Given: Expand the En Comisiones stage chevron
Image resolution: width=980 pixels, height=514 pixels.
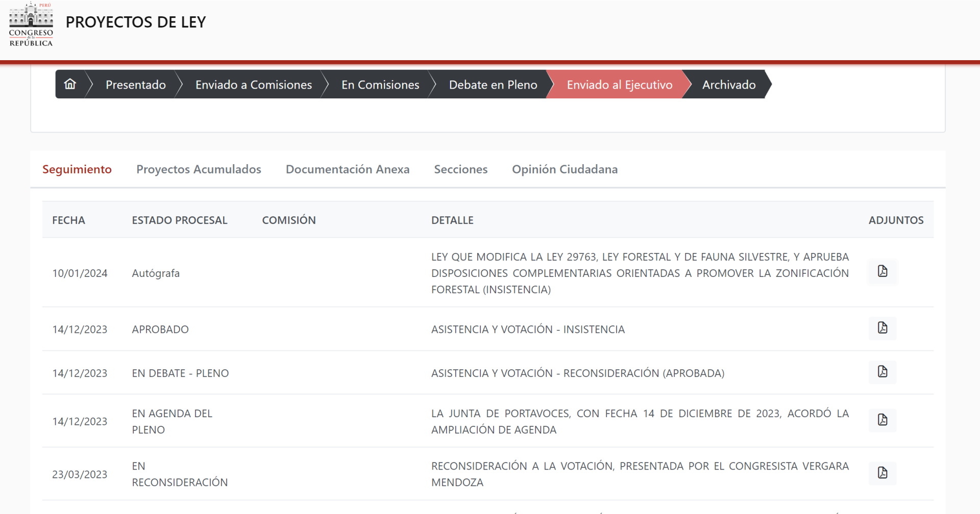Looking at the screenshot, I should (x=381, y=84).
